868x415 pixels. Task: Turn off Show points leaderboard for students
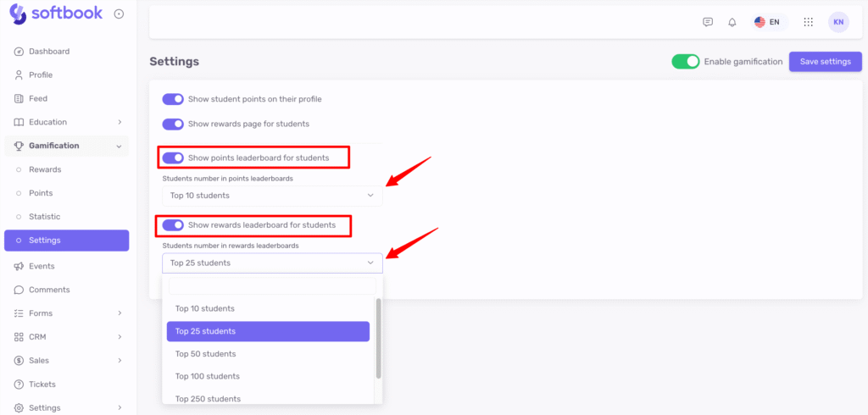tap(173, 158)
